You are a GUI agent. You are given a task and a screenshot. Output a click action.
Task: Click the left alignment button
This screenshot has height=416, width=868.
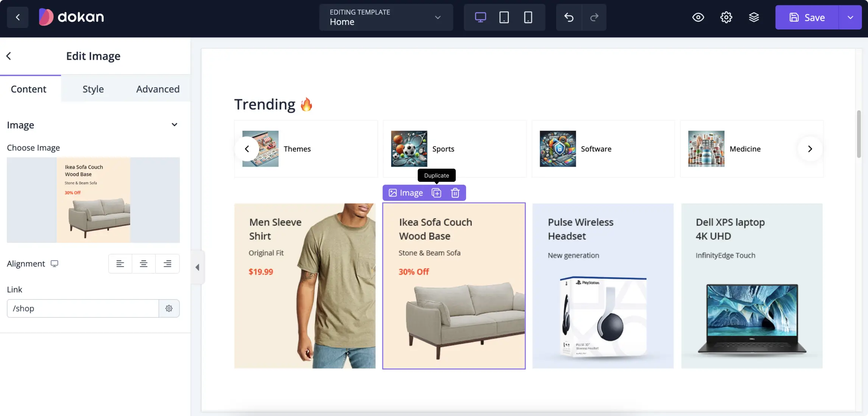tap(120, 263)
